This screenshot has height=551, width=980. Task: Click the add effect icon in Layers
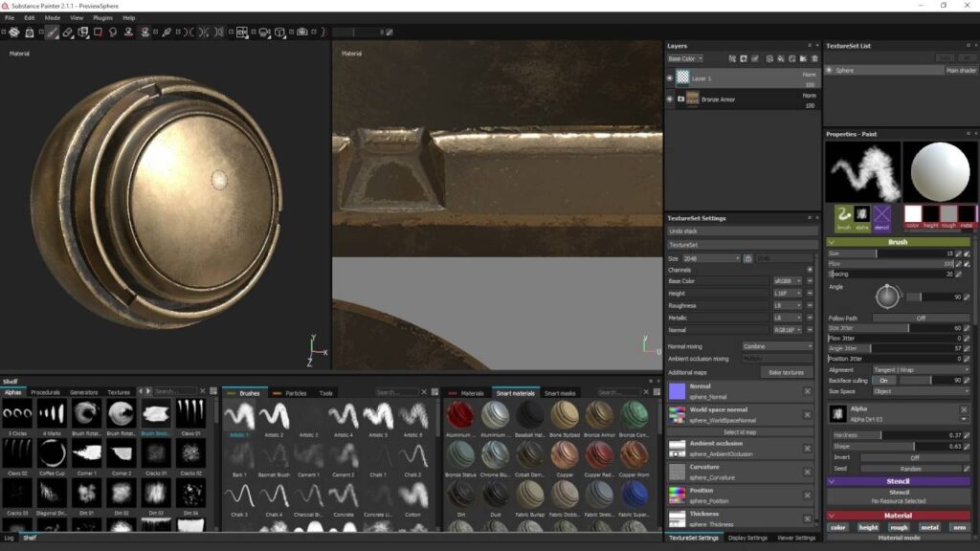tap(732, 58)
